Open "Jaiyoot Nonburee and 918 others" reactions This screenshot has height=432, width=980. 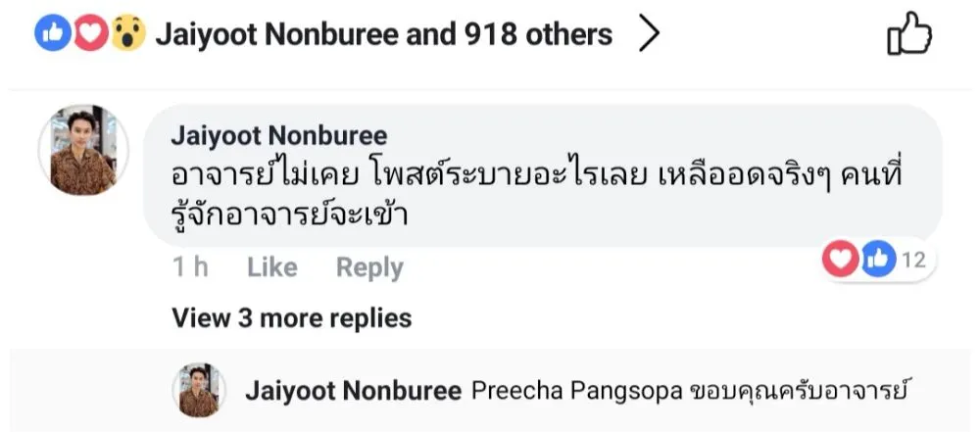384,35
